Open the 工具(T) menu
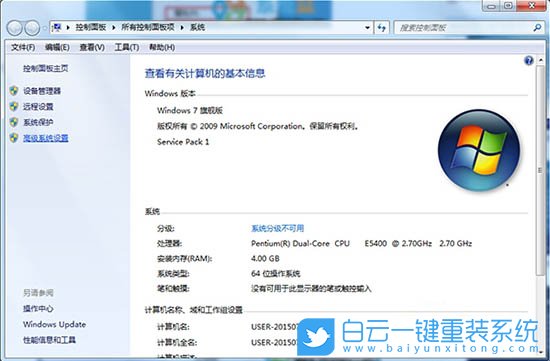550x361 pixels. 127,47
